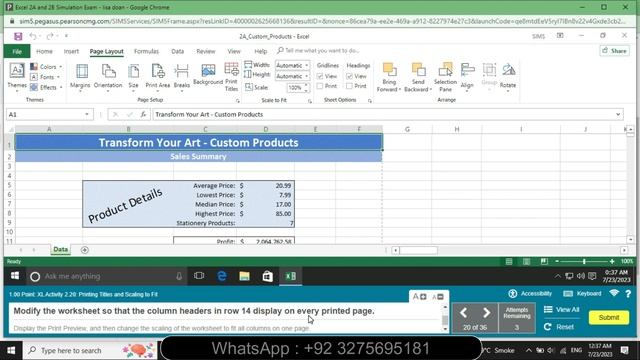Screen dimensions: 640x360
Task: Open the theme Effects dropdown
Action: [46, 87]
